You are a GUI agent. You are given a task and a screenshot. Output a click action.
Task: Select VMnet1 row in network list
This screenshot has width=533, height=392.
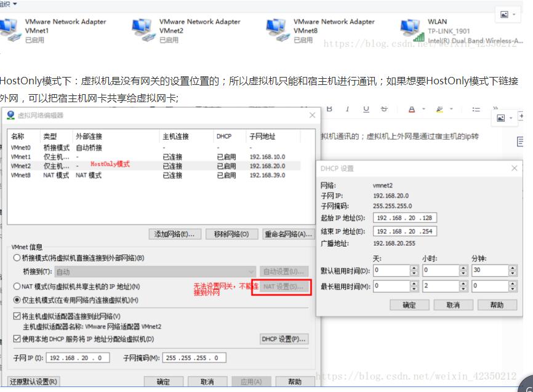click(154, 157)
